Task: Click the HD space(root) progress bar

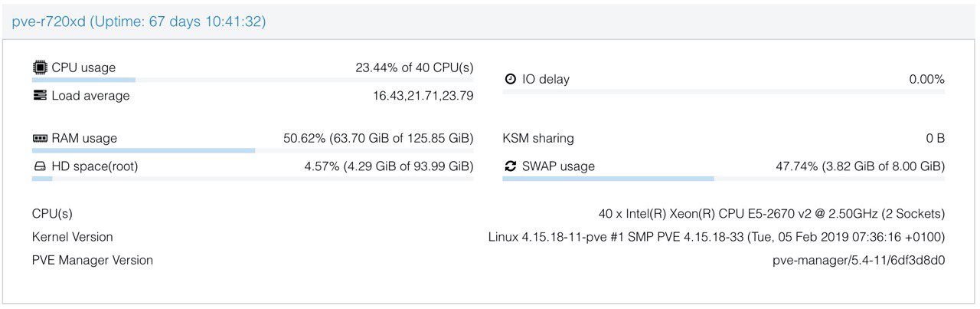Action: 253,179
